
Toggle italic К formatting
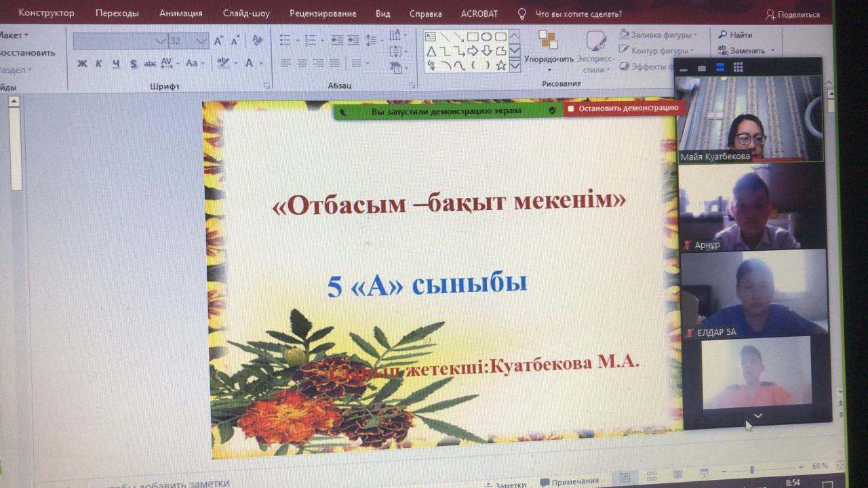(99, 64)
